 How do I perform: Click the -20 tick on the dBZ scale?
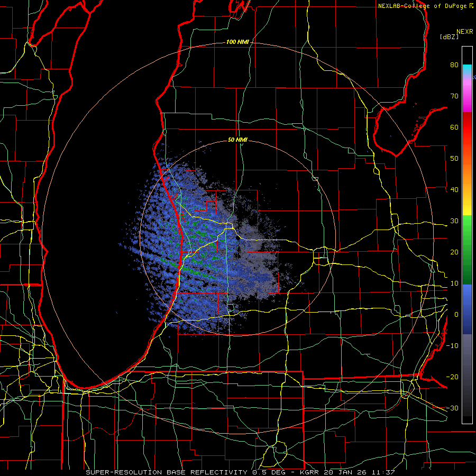(x=452, y=377)
